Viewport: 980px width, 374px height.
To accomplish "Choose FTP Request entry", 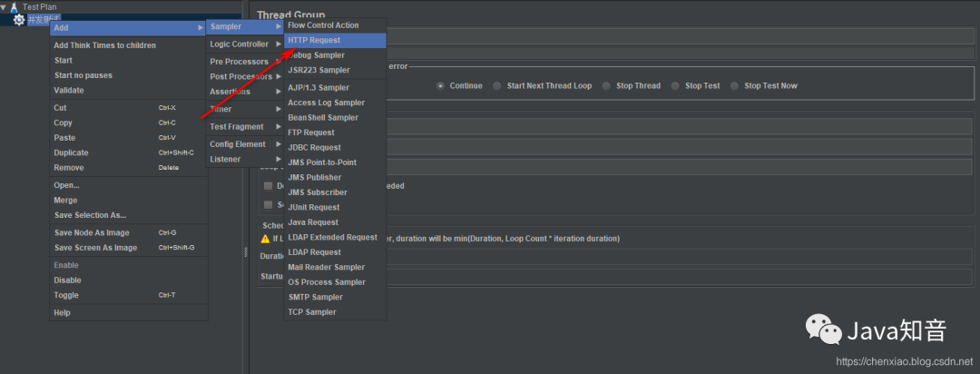I will (335, 133).
